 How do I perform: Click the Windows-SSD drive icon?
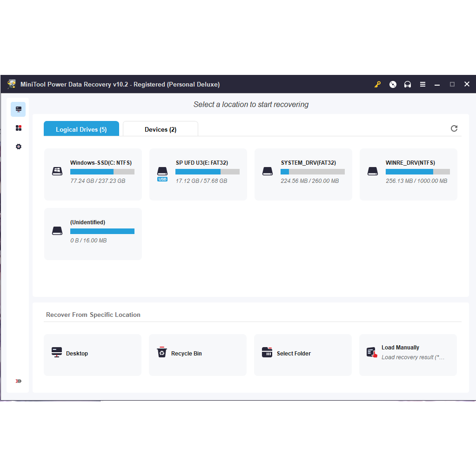[x=57, y=171]
